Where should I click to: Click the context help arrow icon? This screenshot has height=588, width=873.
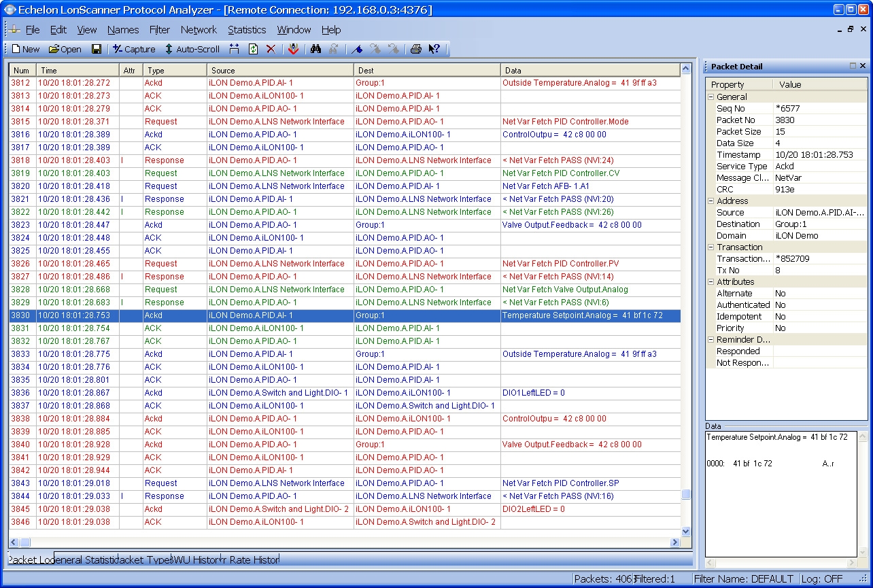tap(434, 49)
